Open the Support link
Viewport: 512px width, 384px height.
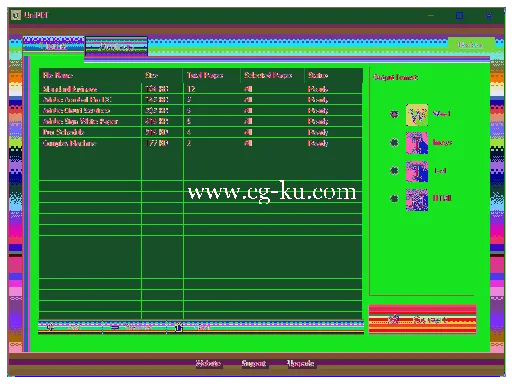[x=254, y=363]
